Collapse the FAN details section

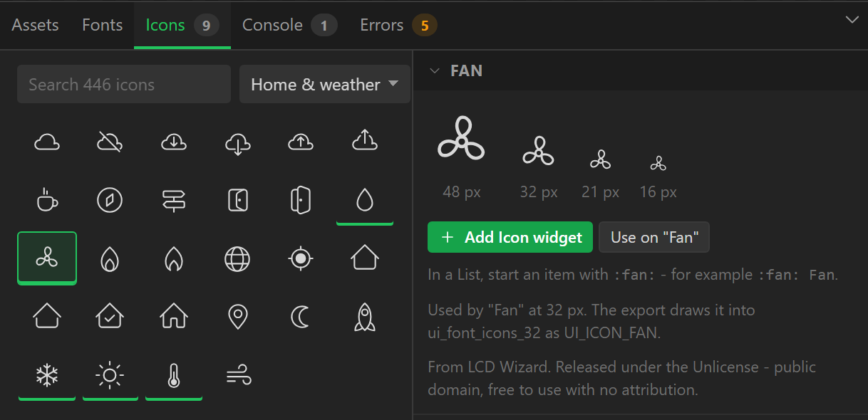(434, 70)
